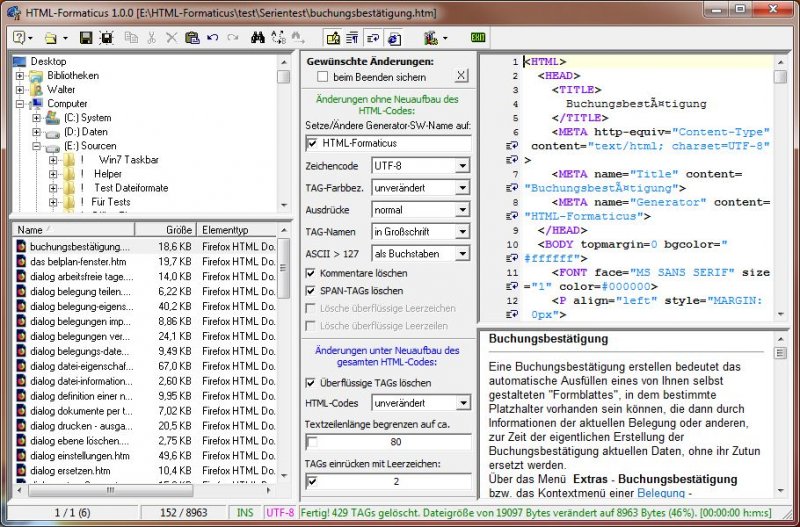Open the TAG-Namen dropdown
Image resolution: width=800 pixels, height=527 pixels.
pyautogui.click(x=462, y=231)
